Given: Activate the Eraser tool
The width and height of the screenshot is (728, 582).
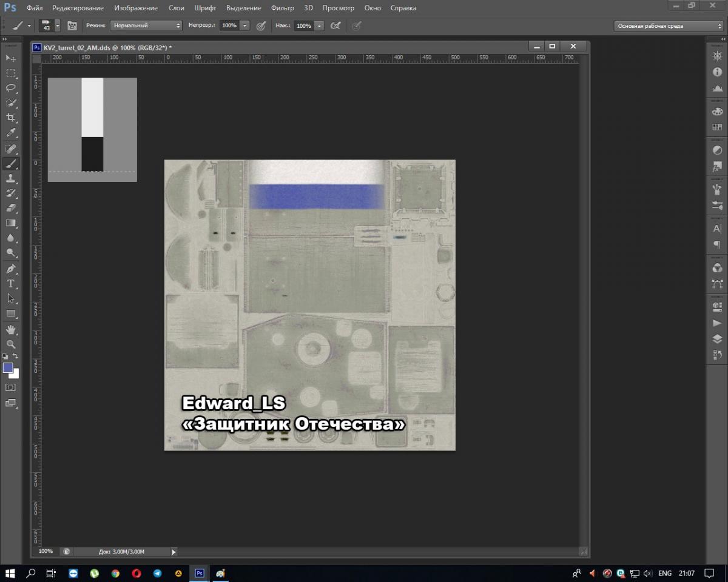Looking at the screenshot, I should 11,208.
